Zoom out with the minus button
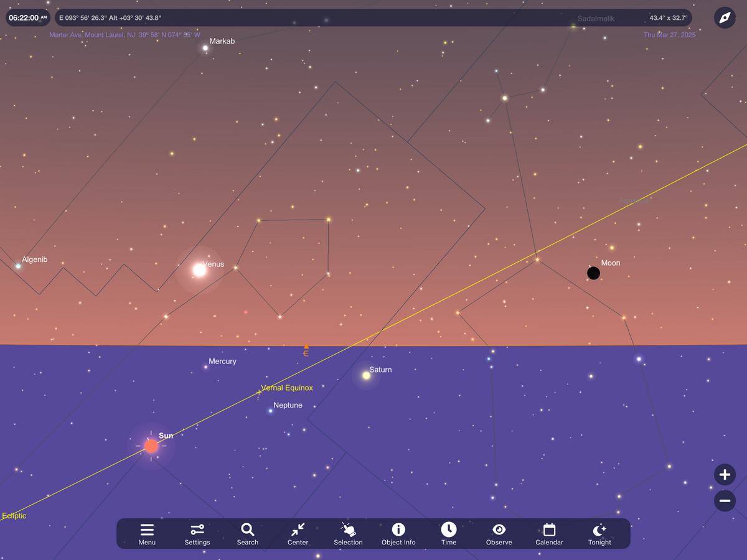This screenshot has height=560, width=747. coord(725,500)
